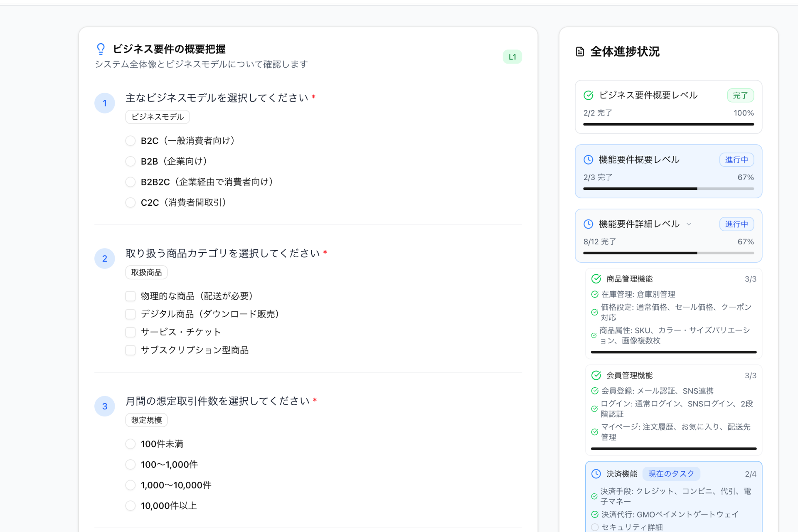
Task: Click the 67% progress bar of 機能要件詳細レベル
Action: point(668,253)
